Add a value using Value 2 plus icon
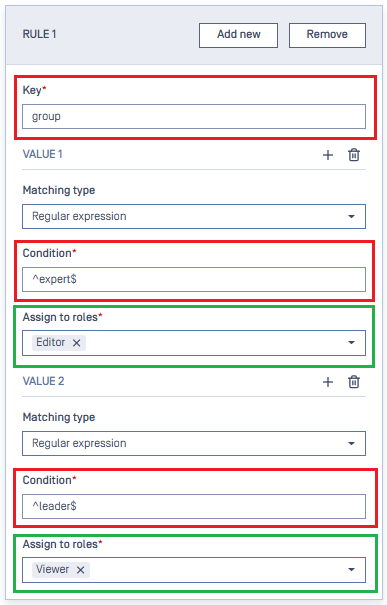Image resolution: width=387 pixels, height=605 pixels. tap(328, 382)
